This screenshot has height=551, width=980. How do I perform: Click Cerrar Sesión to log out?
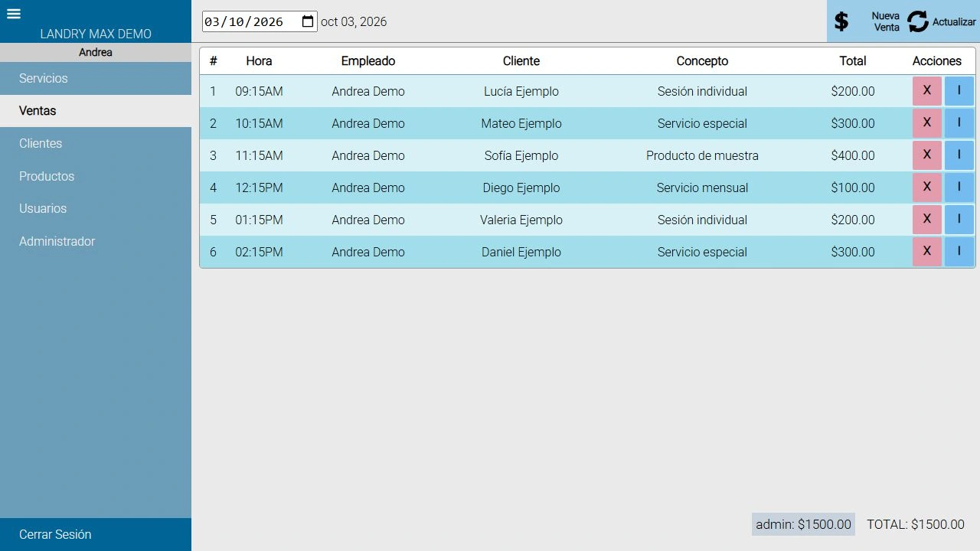point(96,534)
